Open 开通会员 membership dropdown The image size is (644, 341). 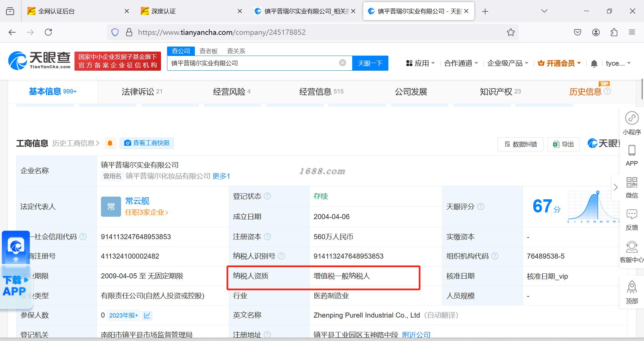click(559, 63)
